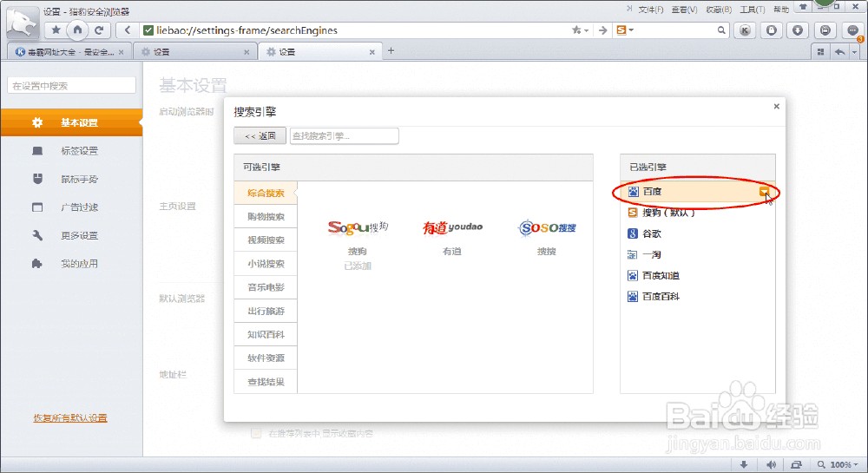The height and width of the screenshot is (473, 868).
Task: Open a new tab with plus button
Action: (391, 50)
